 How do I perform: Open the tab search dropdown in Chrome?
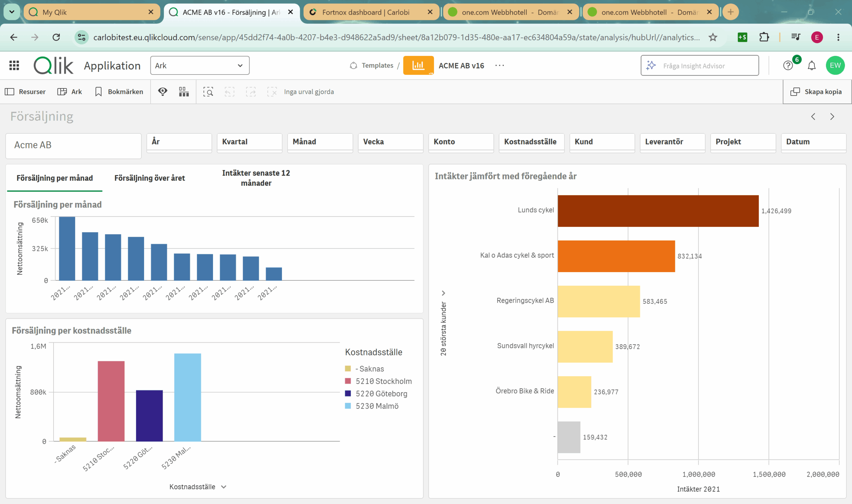pos(12,12)
